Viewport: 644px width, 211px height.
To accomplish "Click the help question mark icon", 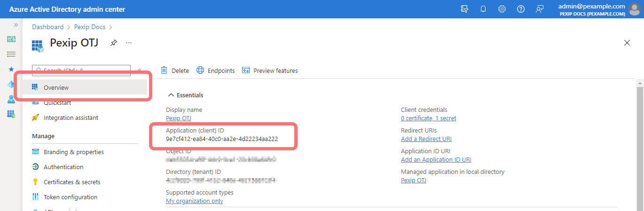I will [521, 9].
